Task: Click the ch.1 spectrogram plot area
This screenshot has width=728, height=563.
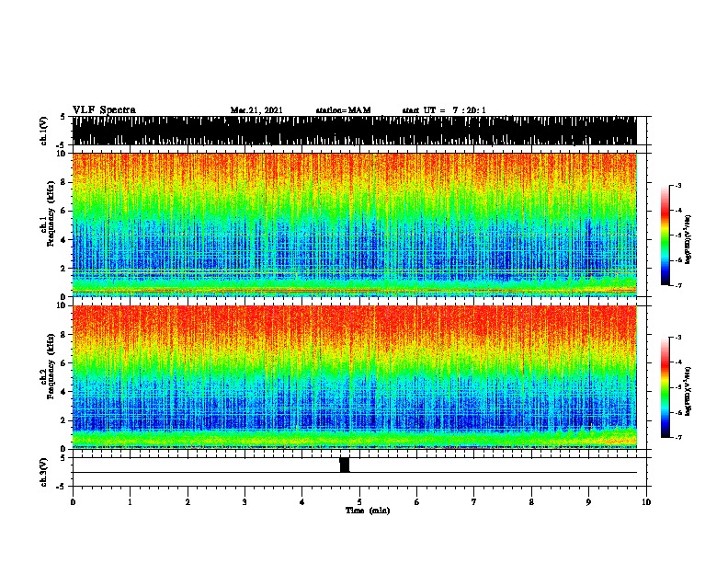Action: 354,224
